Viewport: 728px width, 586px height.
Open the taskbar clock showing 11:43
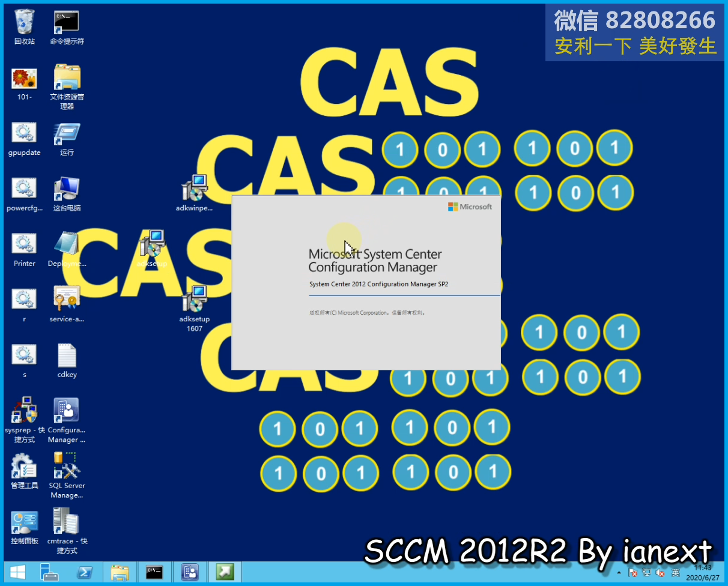702,572
